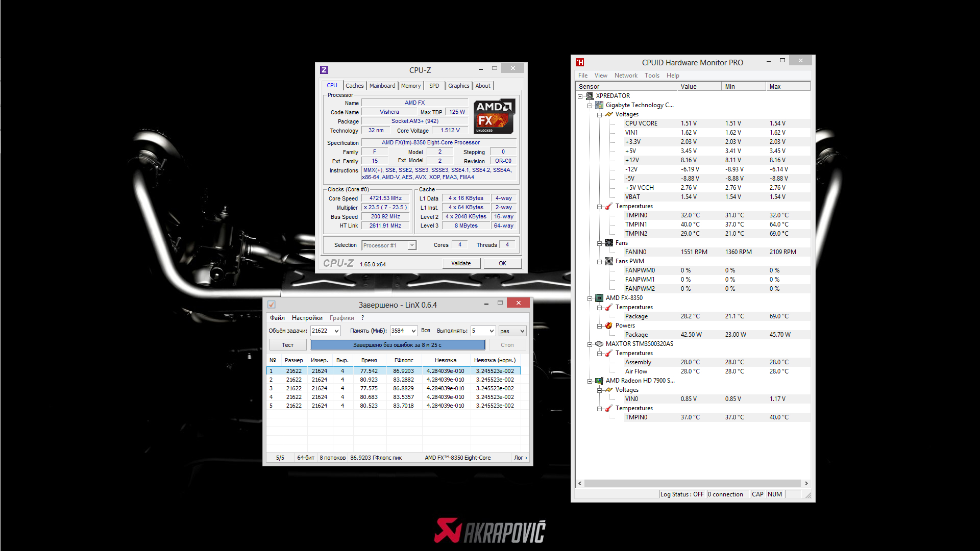The height and width of the screenshot is (551, 980).
Task: Click the HWMonitor red title bar icon
Action: 580,62
